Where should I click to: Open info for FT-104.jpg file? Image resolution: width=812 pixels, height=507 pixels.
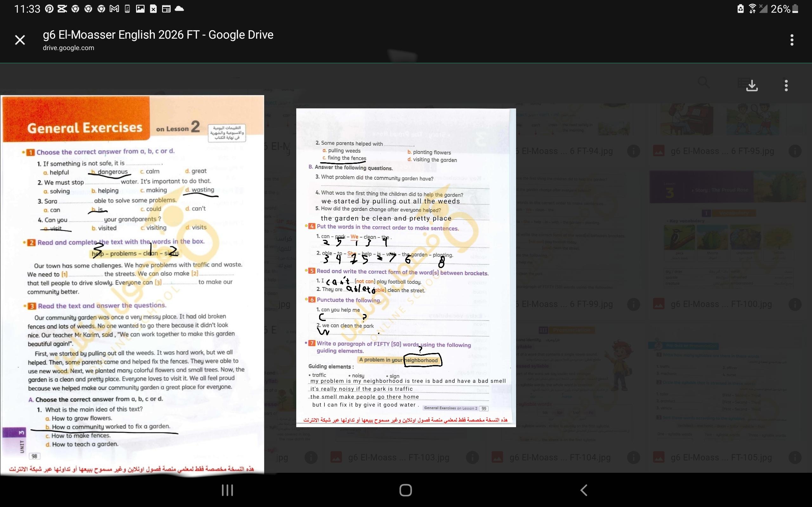(633, 457)
